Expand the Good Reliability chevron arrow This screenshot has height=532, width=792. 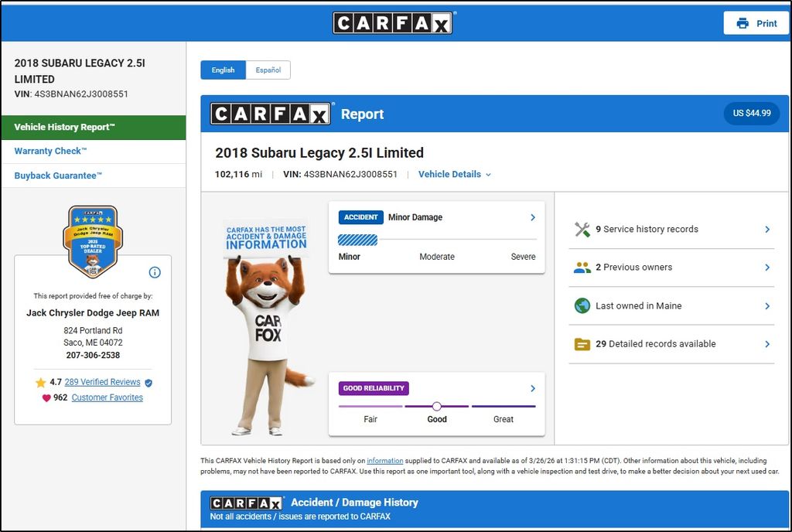coord(532,388)
